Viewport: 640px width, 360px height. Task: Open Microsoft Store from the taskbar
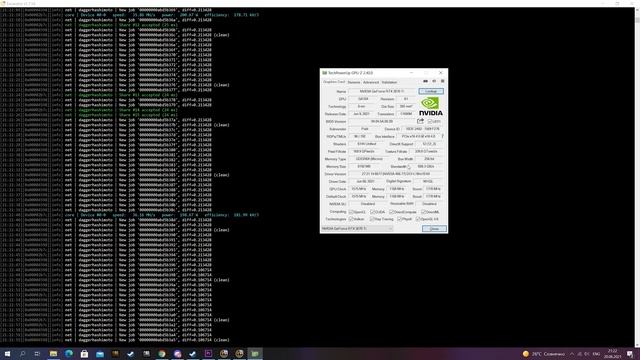(x=84, y=353)
